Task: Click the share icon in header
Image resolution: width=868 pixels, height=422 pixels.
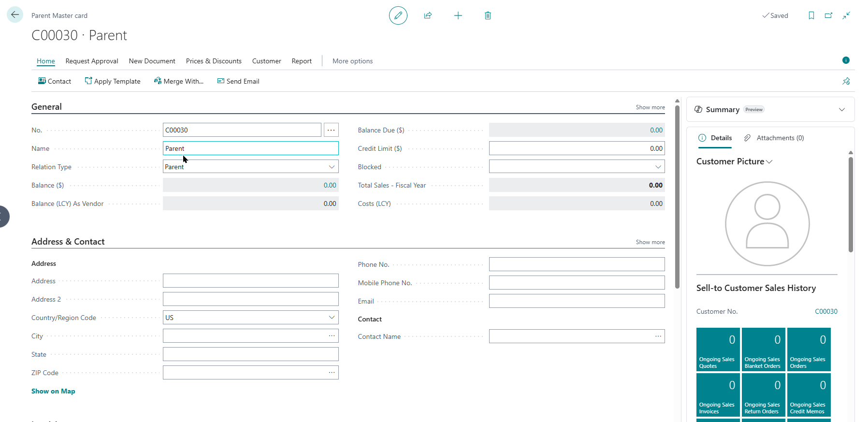Action: pos(428,15)
